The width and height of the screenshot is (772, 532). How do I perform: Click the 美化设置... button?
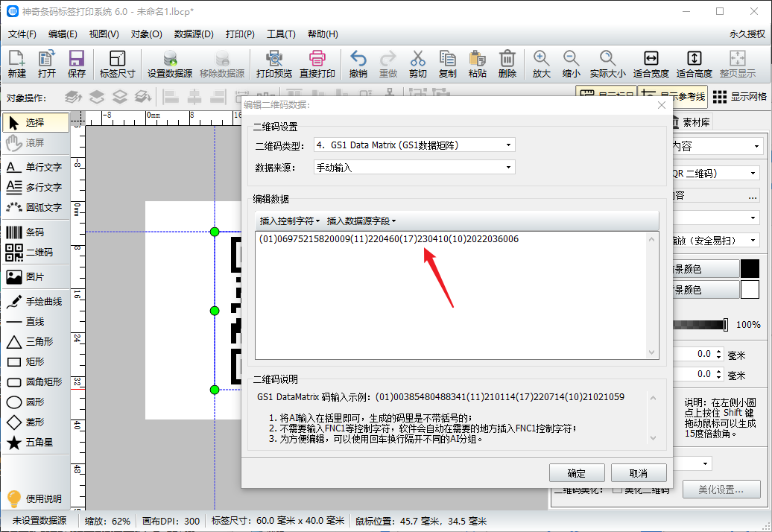pos(721,490)
